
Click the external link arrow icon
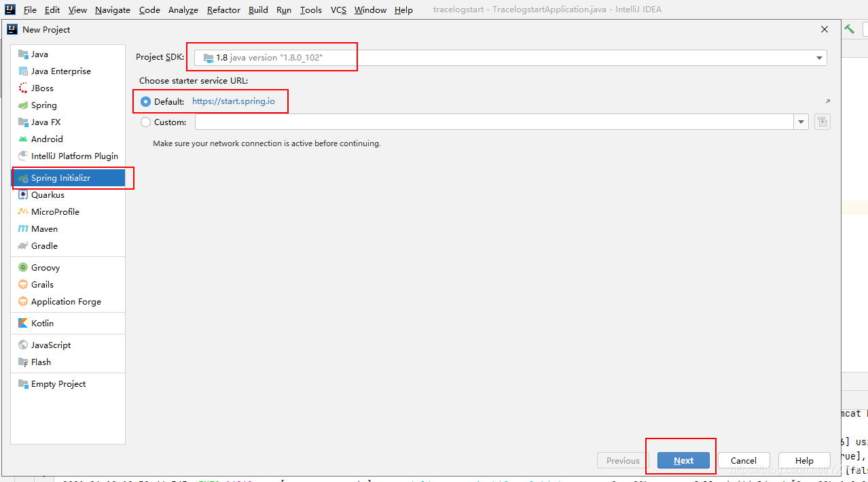point(827,101)
